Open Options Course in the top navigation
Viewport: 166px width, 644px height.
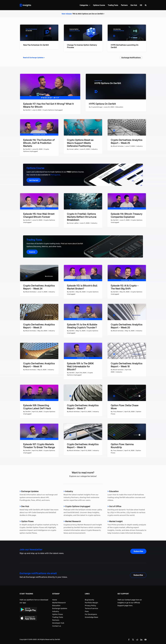click(x=99, y=5)
